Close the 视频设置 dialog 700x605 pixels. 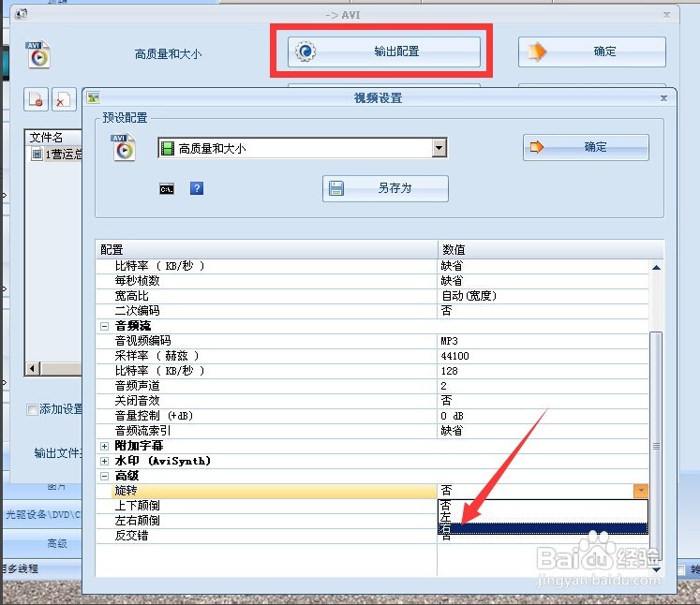click(x=663, y=98)
